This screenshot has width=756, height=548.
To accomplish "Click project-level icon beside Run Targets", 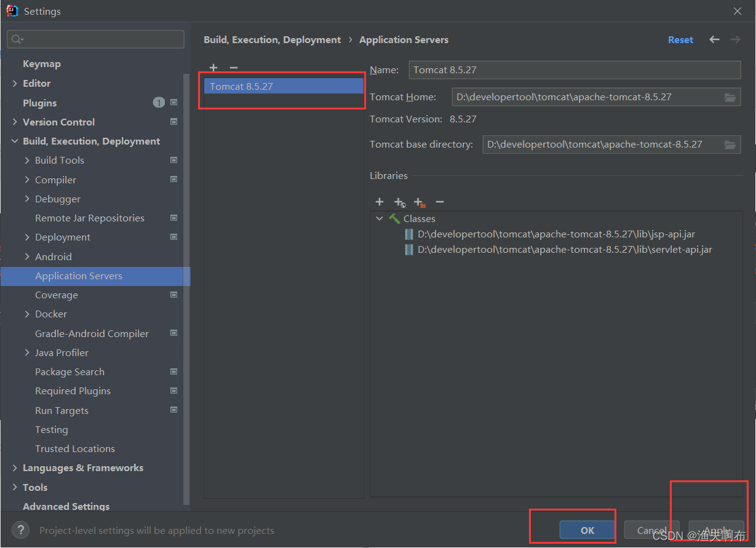I will click(x=173, y=410).
